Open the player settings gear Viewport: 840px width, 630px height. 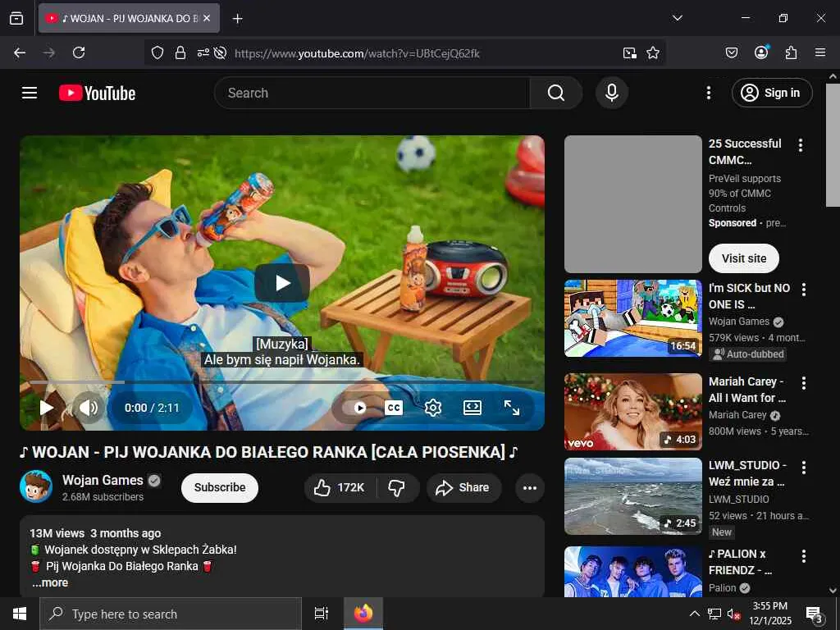(433, 408)
